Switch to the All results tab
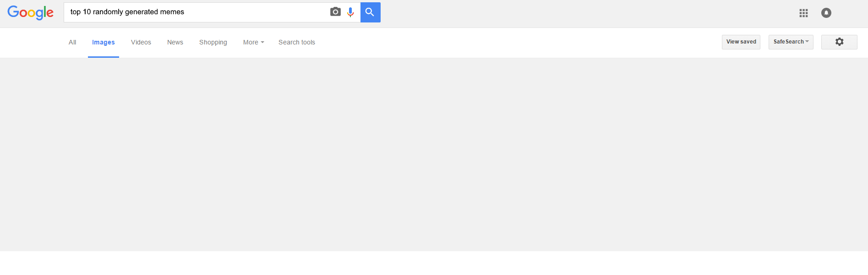This screenshot has height=275, width=868. (x=72, y=42)
